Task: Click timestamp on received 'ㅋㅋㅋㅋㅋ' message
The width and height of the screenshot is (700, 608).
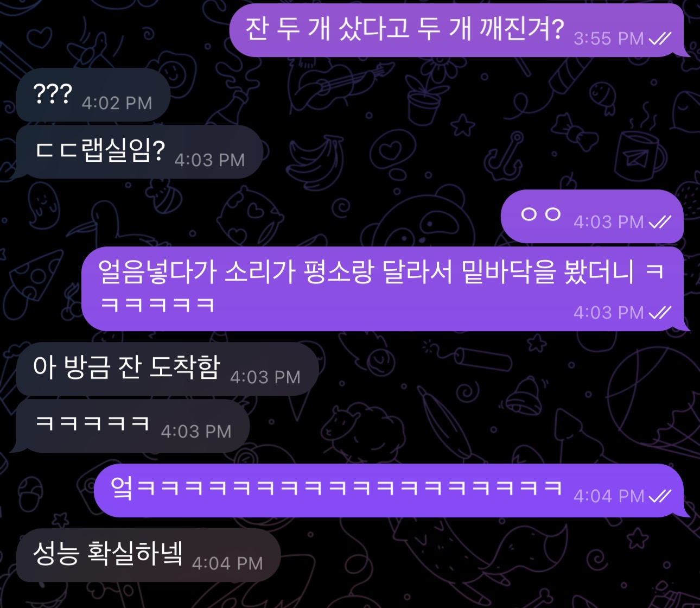Action: 196,432
